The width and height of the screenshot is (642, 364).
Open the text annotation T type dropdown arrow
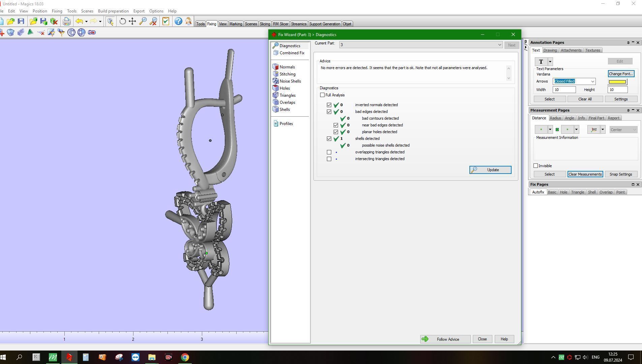[x=550, y=62]
